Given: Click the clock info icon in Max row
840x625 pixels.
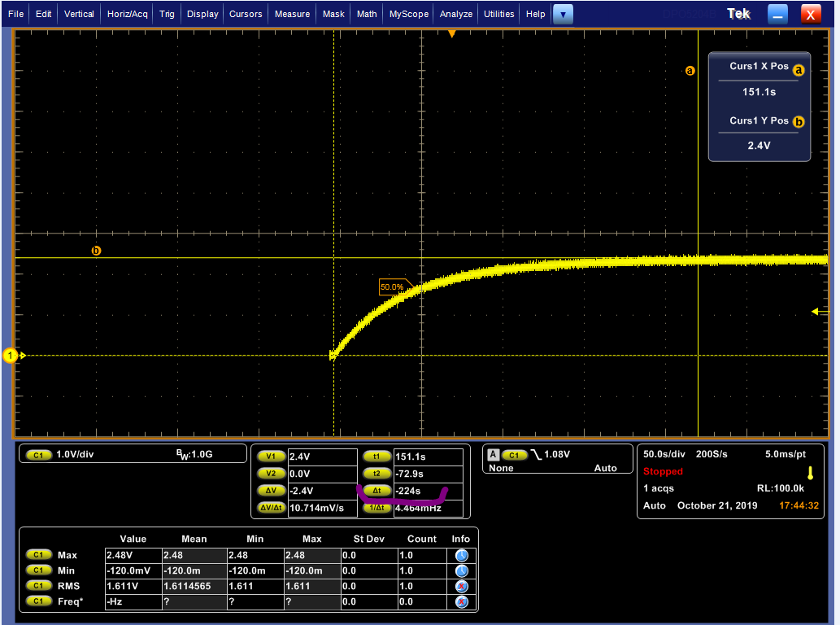Looking at the screenshot, I should tap(461, 555).
